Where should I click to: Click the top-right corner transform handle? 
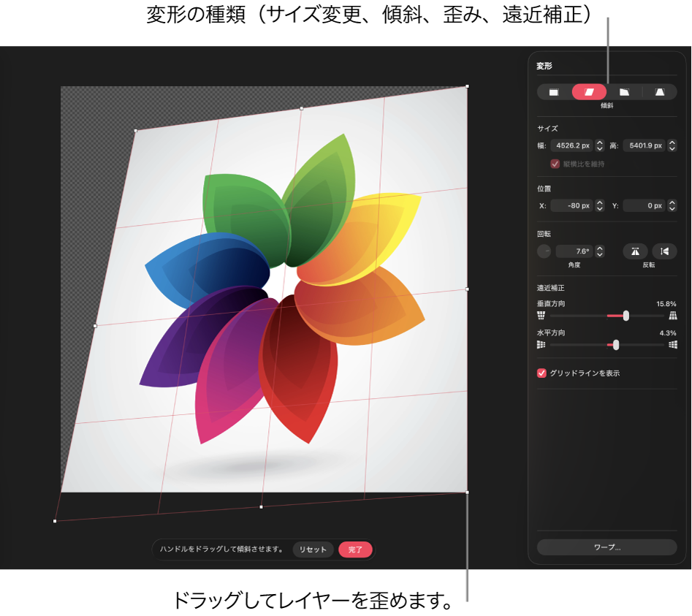[x=468, y=86]
